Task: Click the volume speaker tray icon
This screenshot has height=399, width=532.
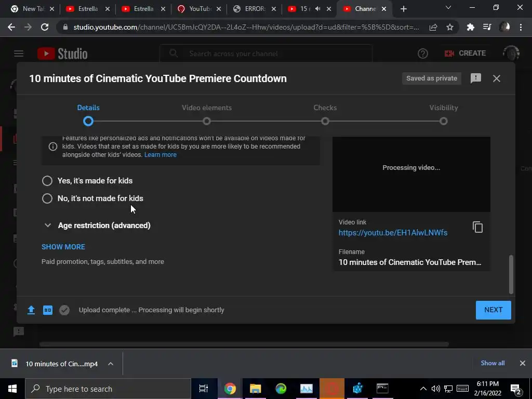Action: tap(436, 389)
